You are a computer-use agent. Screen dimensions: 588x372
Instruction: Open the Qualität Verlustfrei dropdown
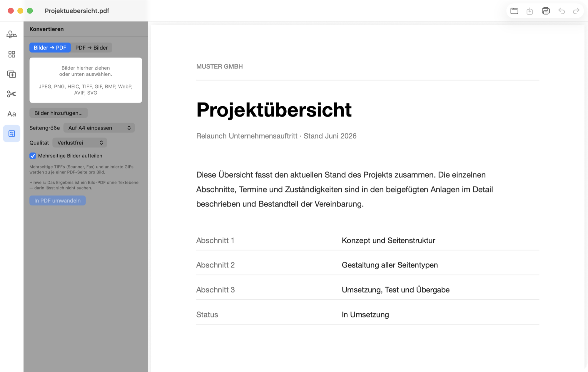pos(80,143)
